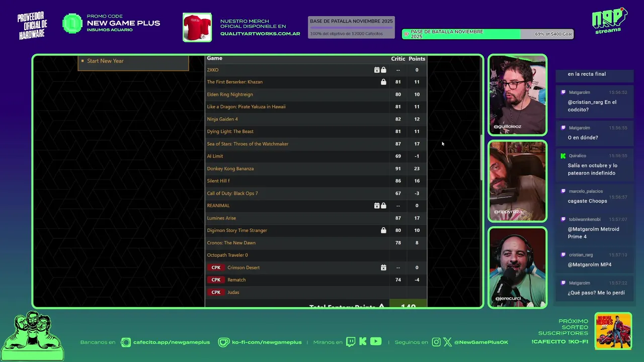
Task: Click the Ko-fi heart cup icon
Action: 223,342
